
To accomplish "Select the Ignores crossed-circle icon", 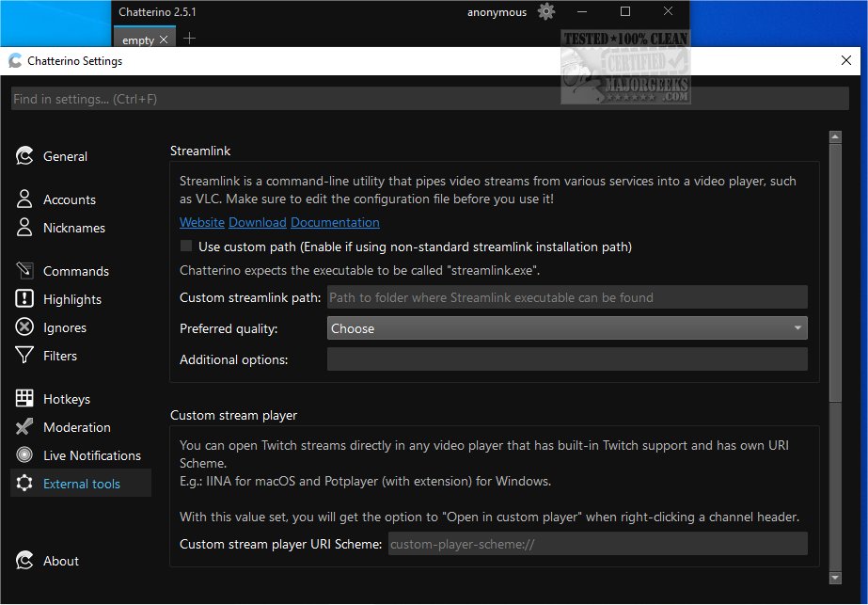I will [x=24, y=327].
